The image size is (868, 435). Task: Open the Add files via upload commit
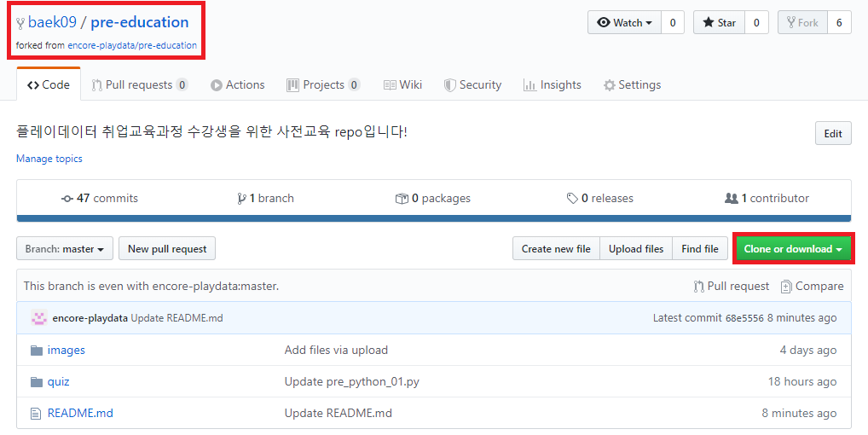pyautogui.click(x=336, y=350)
